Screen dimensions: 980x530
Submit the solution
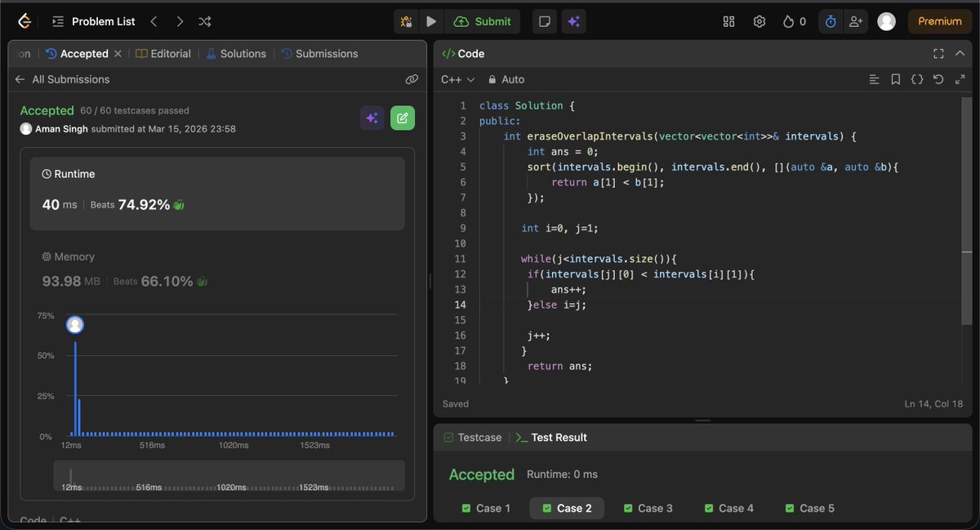483,21
